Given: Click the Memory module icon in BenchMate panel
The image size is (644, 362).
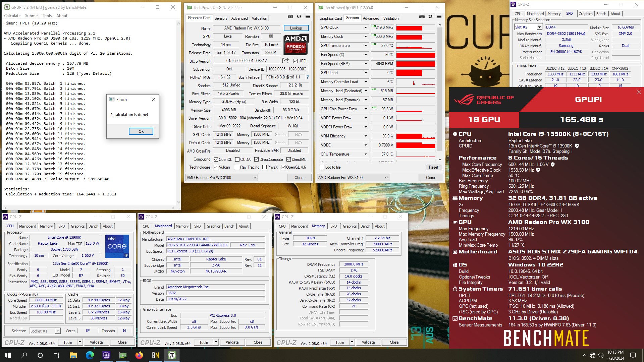Looking at the screenshot, I should [x=455, y=198].
